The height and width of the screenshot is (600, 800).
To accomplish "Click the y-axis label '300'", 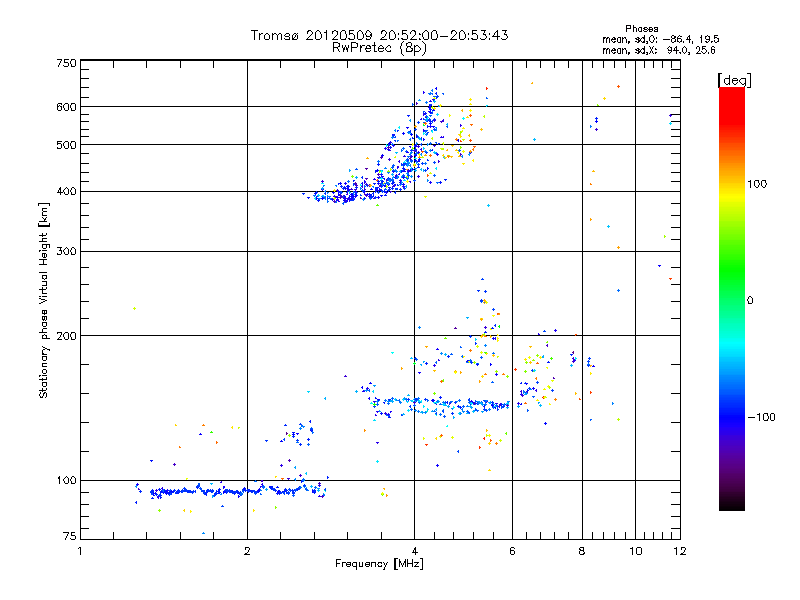I will click(x=66, y=252).
